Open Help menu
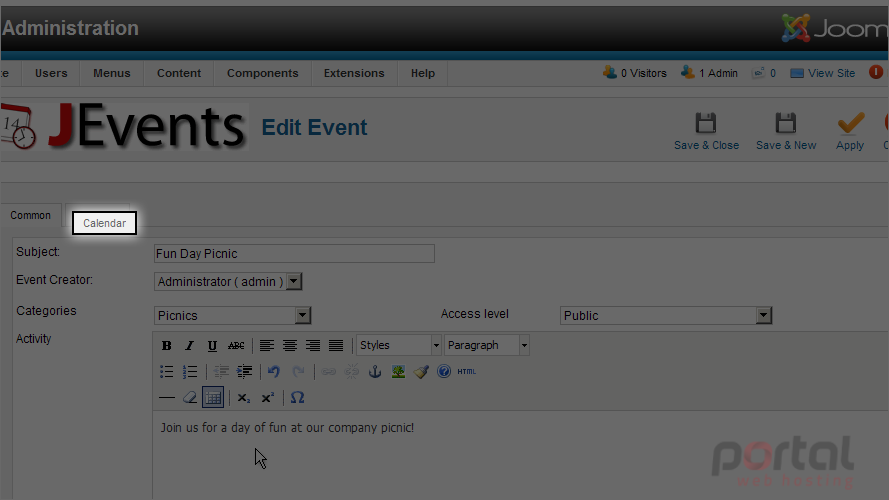 (422, 73)
